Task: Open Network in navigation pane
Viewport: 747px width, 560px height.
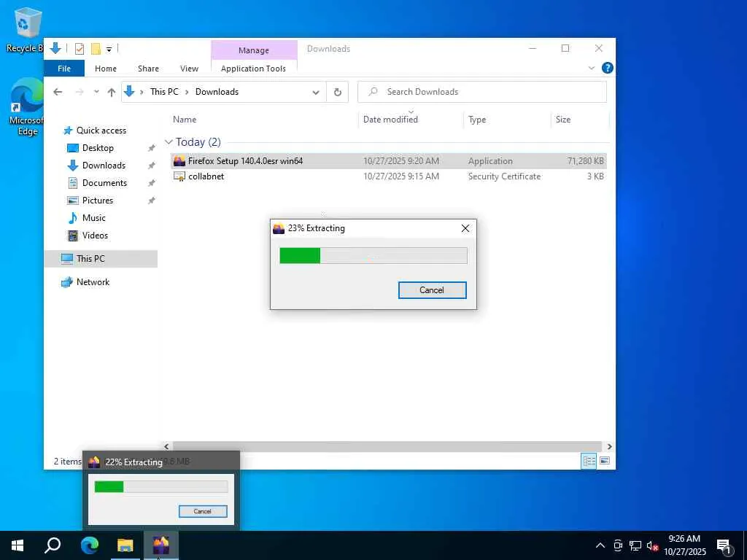Action: coord(93,282)
